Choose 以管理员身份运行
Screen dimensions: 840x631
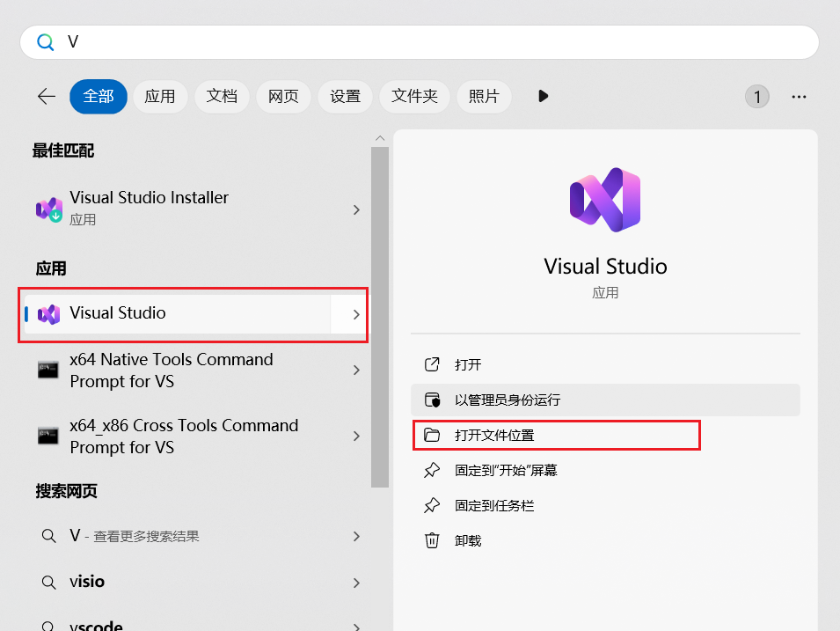tap(605, 400)
